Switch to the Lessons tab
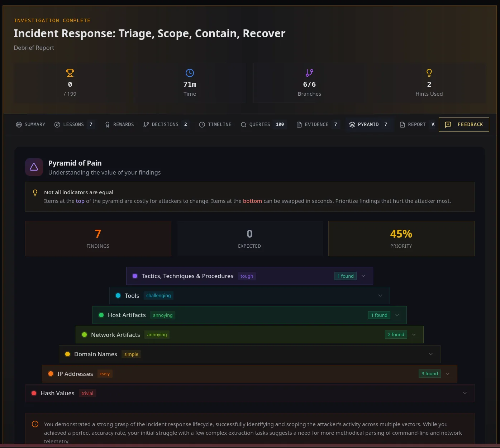The height and width of the screenshot is (448, 500). (75, 124)
